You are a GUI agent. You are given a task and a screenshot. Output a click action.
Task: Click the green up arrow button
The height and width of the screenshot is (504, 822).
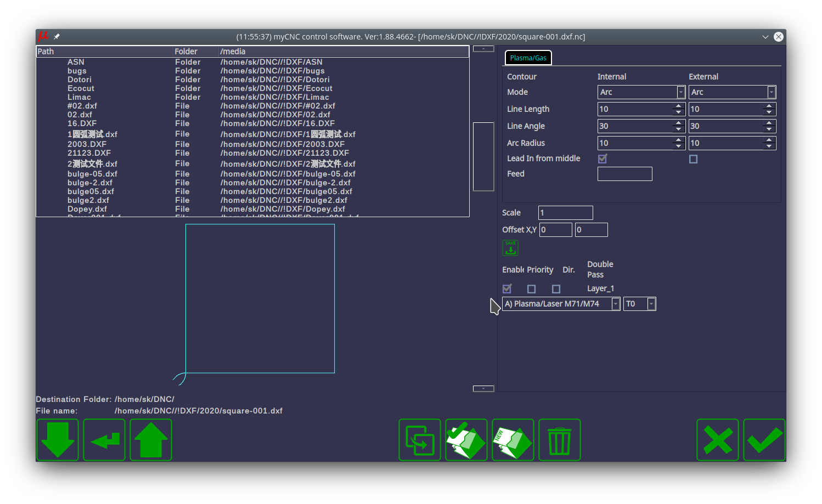(x=151, y=440)
